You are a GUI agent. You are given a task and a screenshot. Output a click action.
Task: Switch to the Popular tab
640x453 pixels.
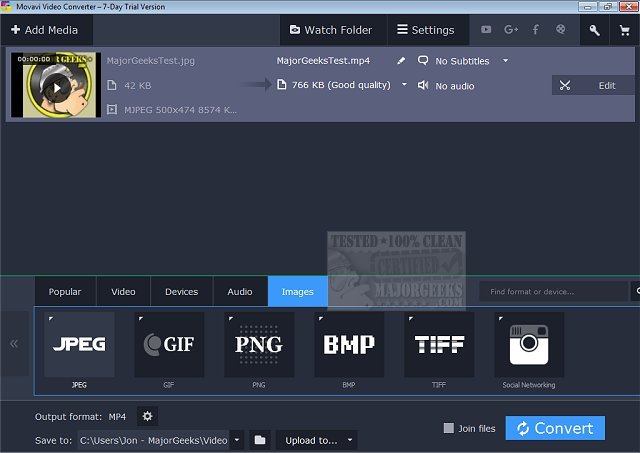pos(65,291)
